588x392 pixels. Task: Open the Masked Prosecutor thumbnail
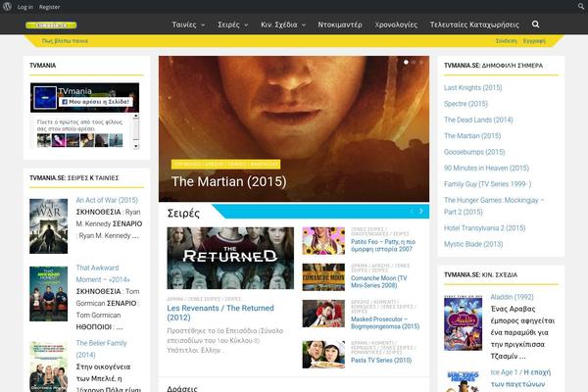click(323, 314)
